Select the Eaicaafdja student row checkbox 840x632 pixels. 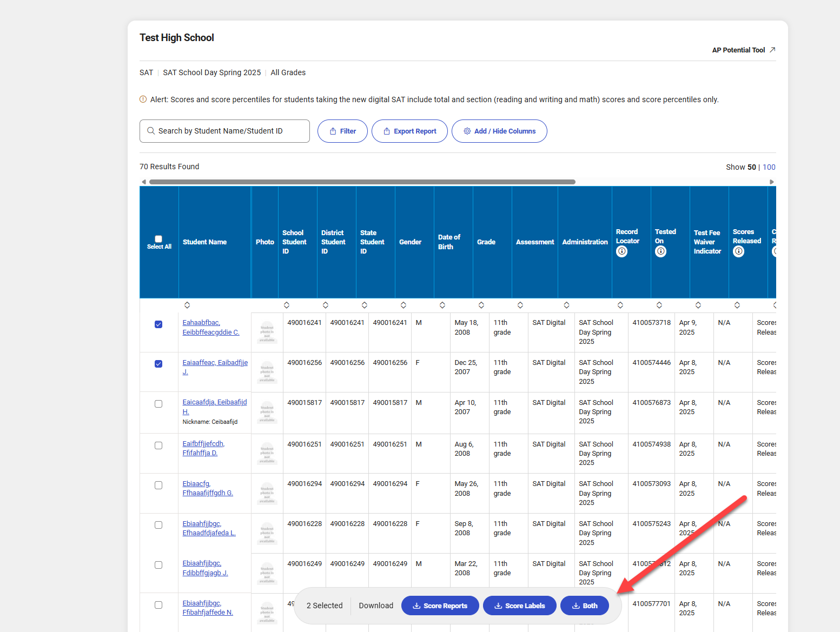[x=158, y=404]
